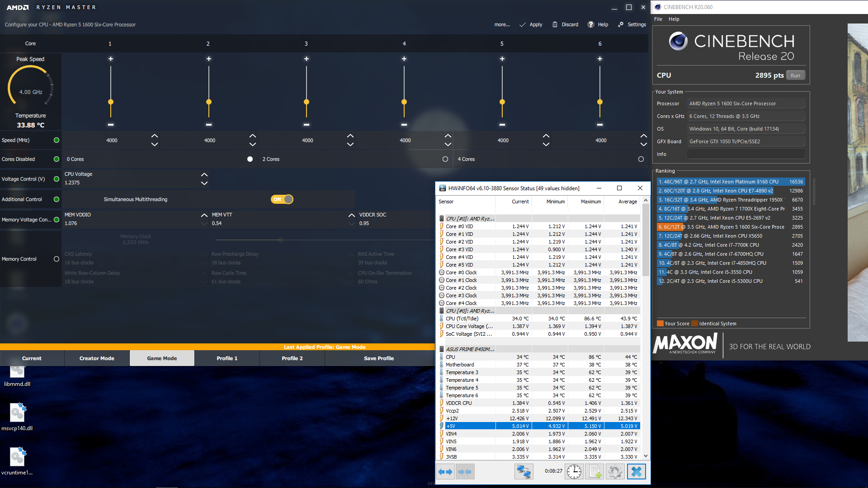
Task: Click minus icon below core 2 slider
Action: pyautogui.click(x=209, y=124)
